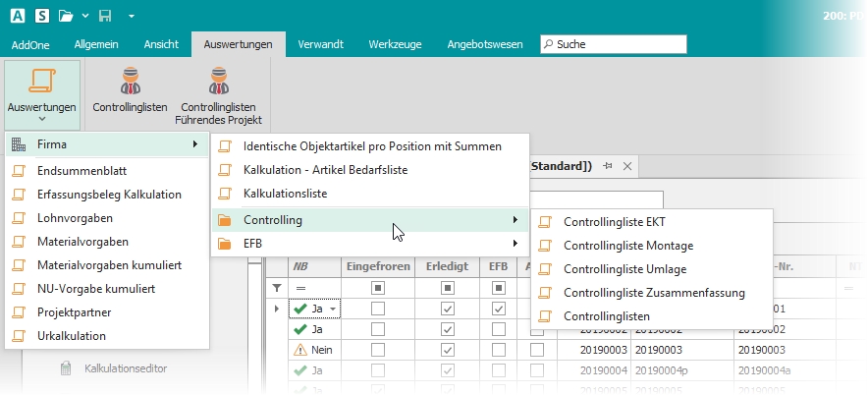
Task: Close the Standard document tab
Action: click(x=627, y=166)
